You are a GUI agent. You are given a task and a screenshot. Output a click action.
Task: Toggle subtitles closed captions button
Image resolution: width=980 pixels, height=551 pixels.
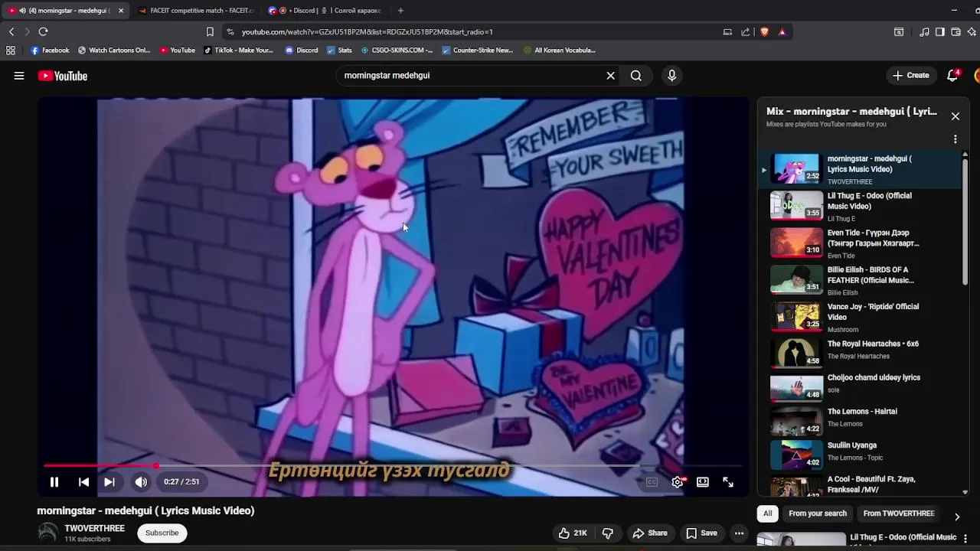click(652, 482)
